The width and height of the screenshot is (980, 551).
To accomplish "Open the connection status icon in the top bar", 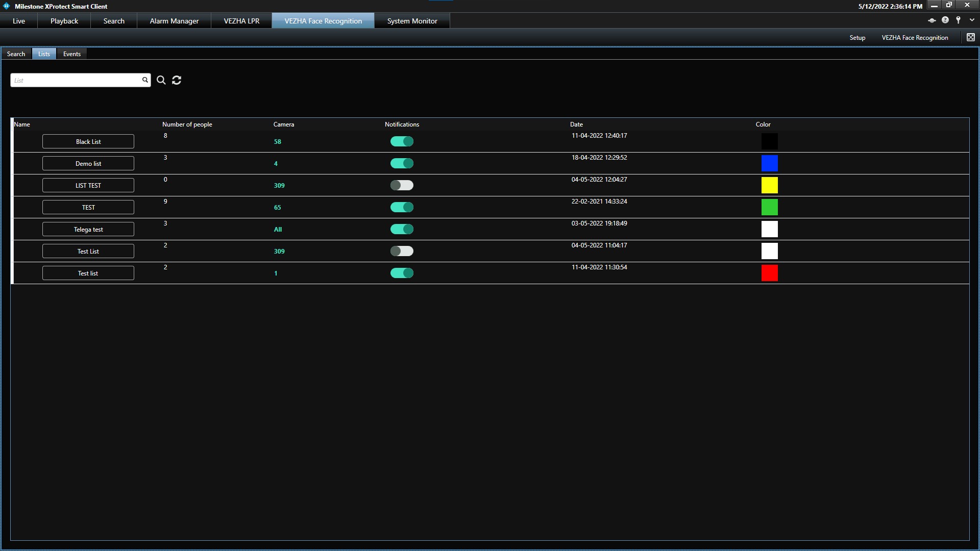I will 932,20.
